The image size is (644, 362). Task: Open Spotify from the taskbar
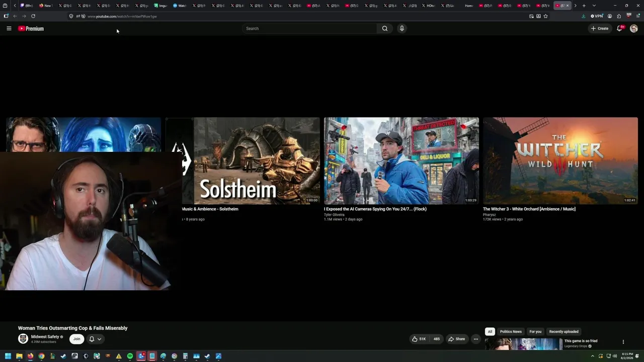(130, 356)
